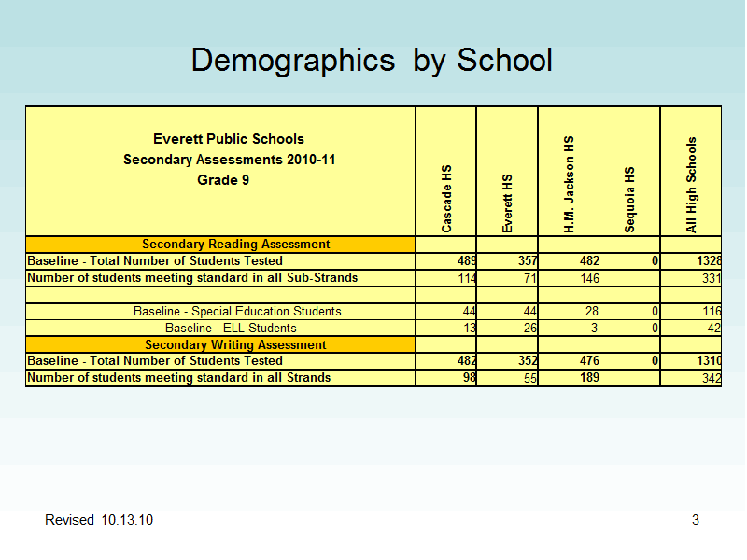This screenshot has height=560, width=747.
Task: Click the value 489 for Cascade HS
Action: click(466, 261)
